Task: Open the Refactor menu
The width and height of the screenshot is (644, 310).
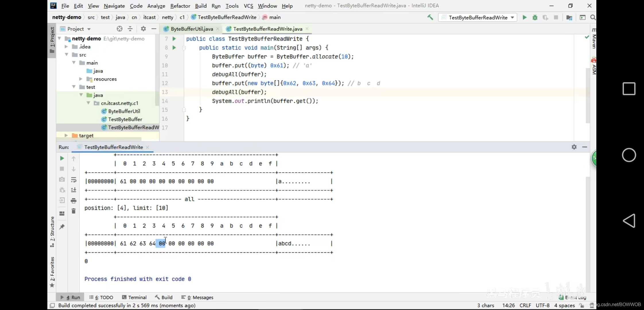Action: click(x=180, y=6)
